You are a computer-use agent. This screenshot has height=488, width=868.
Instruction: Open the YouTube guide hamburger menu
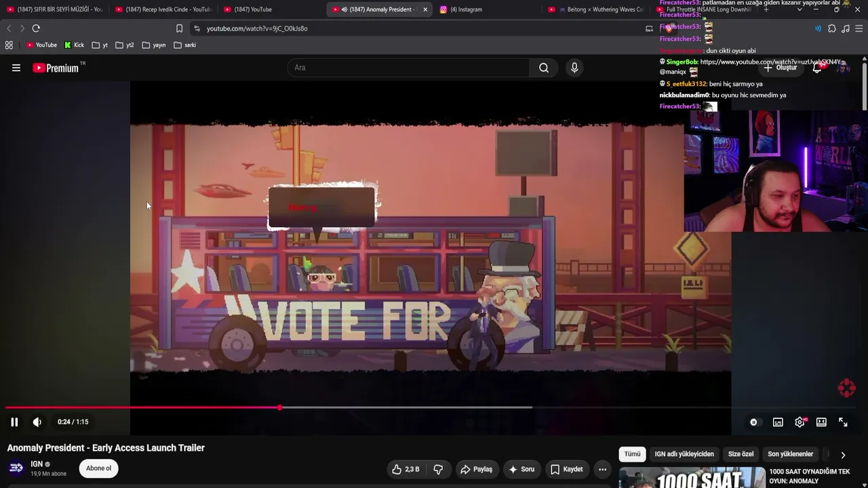tap(16, 68)
